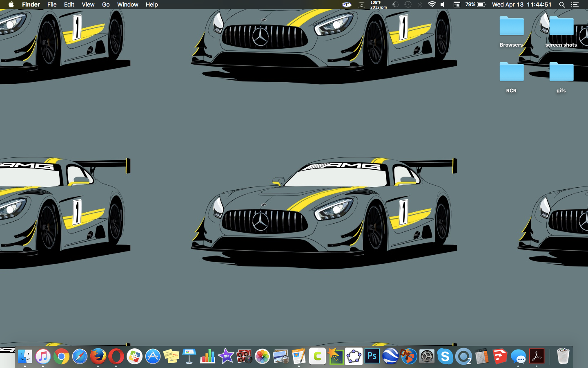Open Messages blue speech bubble icon

pyautogui.click(x=518, y=357)
